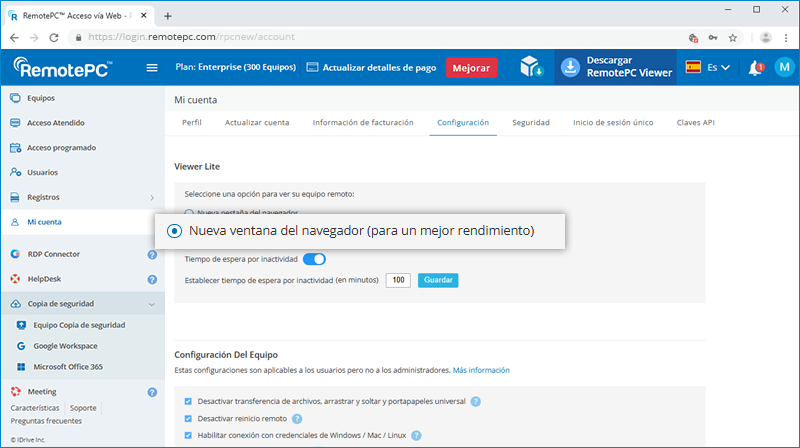
Task: Open the notifications bell icon
Action: click(755, 68)
